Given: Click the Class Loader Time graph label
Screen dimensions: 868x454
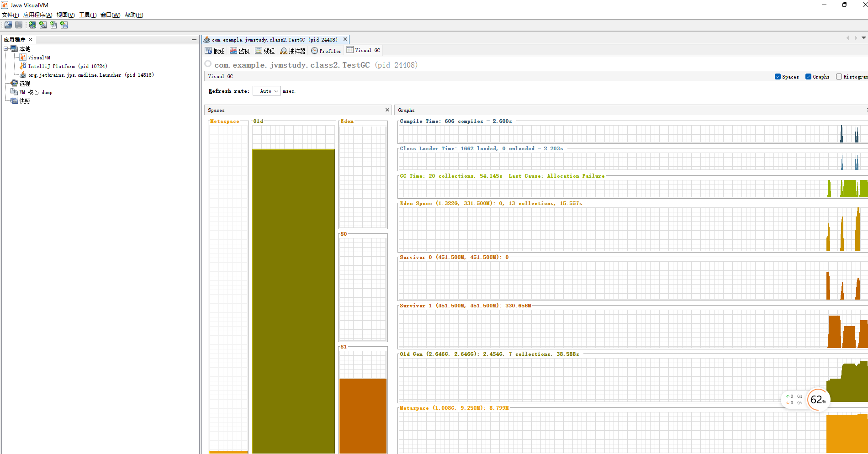Looking at the screenshot, I should tap(482, 148).
